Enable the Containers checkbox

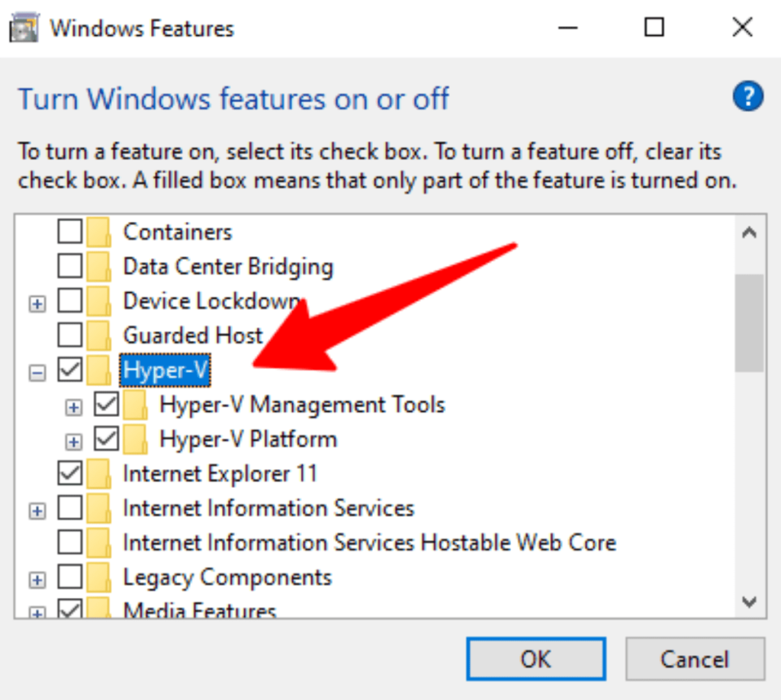[x=69, y=231]
